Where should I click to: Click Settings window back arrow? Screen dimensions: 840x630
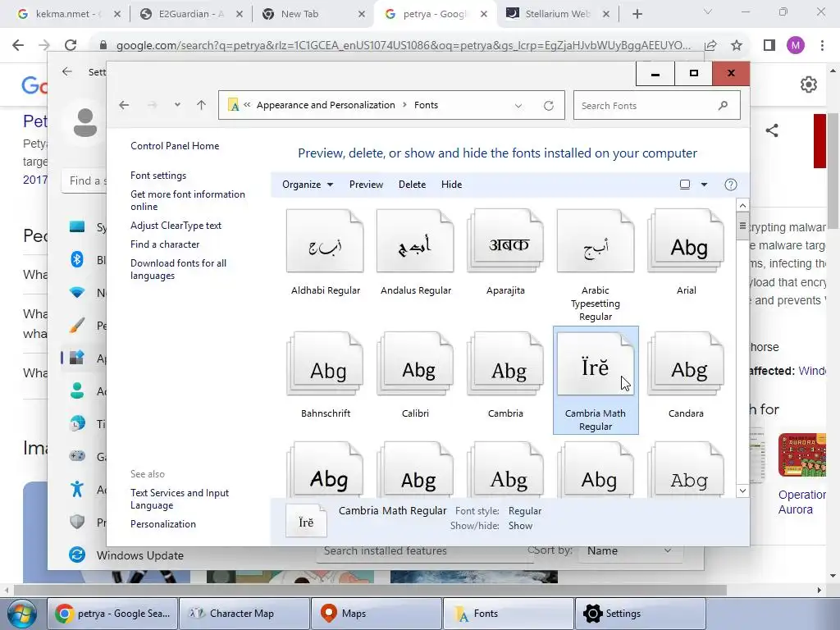coord(67,71)
